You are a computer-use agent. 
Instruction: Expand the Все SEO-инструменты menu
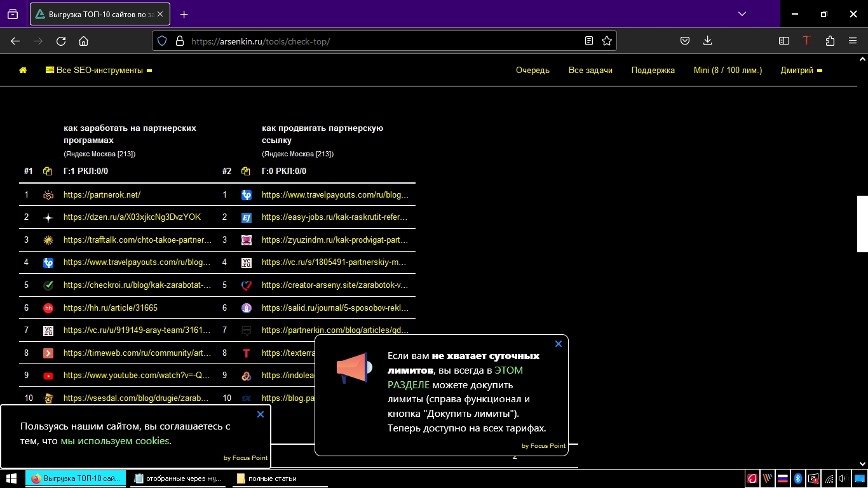tap(98, 71)
